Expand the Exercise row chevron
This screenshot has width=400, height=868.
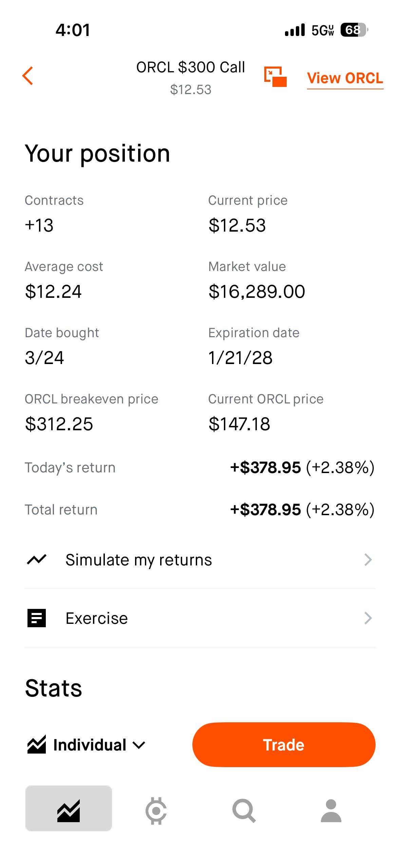368,618
